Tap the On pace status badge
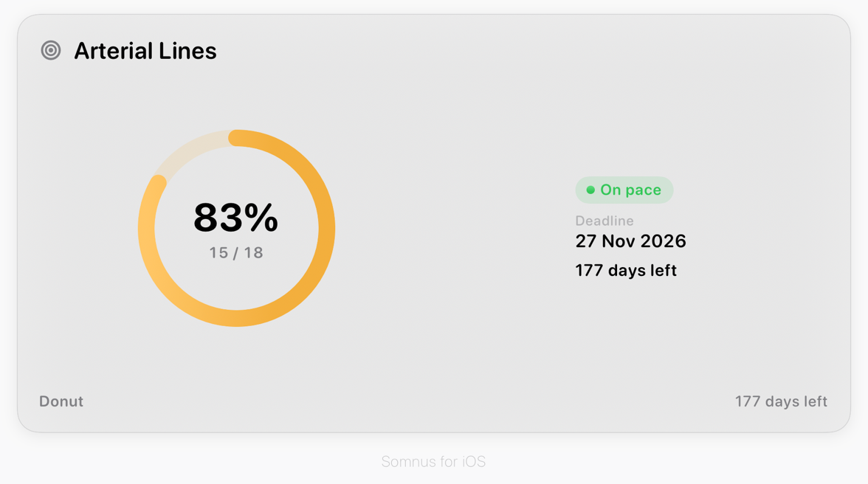This screenshot has width=868, height=484. [624, 190]
